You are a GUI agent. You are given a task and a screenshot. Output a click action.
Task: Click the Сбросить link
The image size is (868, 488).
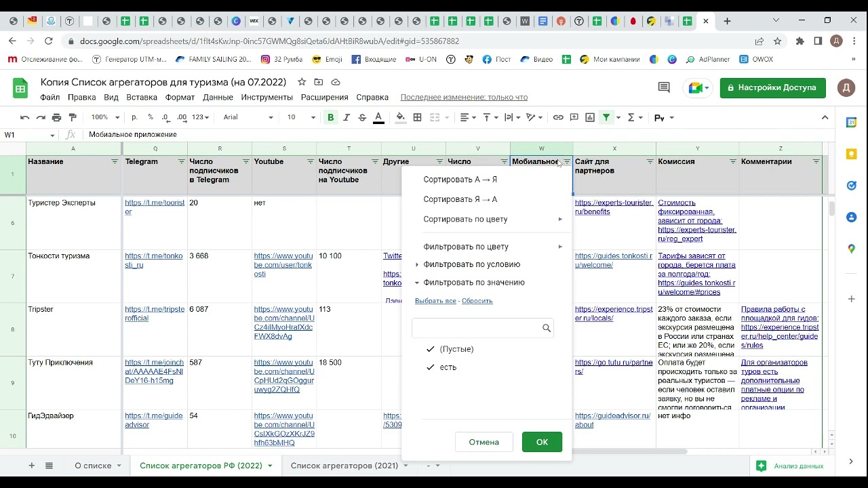[x=477, y=301]
